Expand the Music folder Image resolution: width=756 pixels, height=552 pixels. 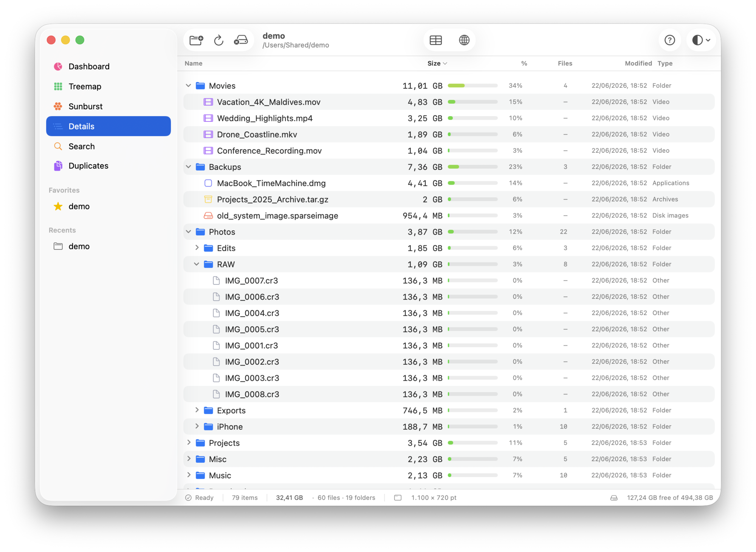coord(189,475)
